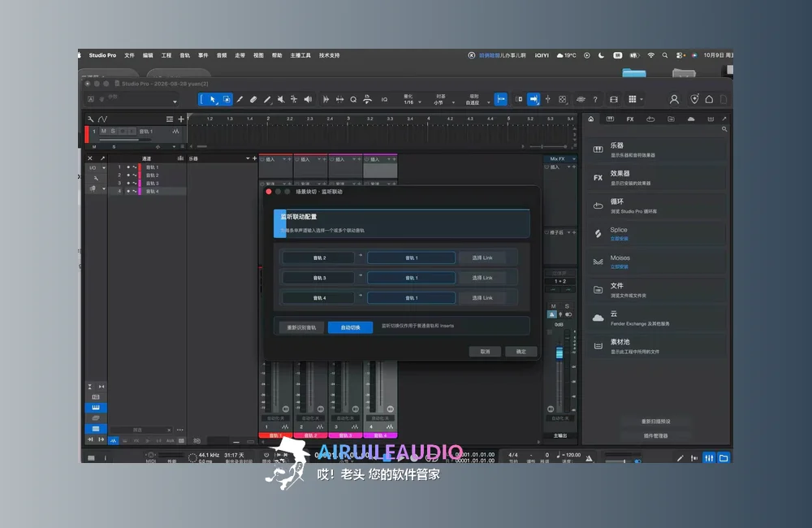Adjust main output channel fader
Screen dimensions: 812x528
559,353
